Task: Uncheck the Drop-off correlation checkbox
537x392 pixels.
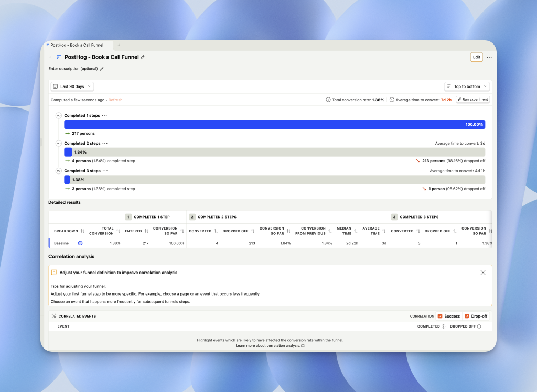Action: pyautogui.click(x=467, y=316)
